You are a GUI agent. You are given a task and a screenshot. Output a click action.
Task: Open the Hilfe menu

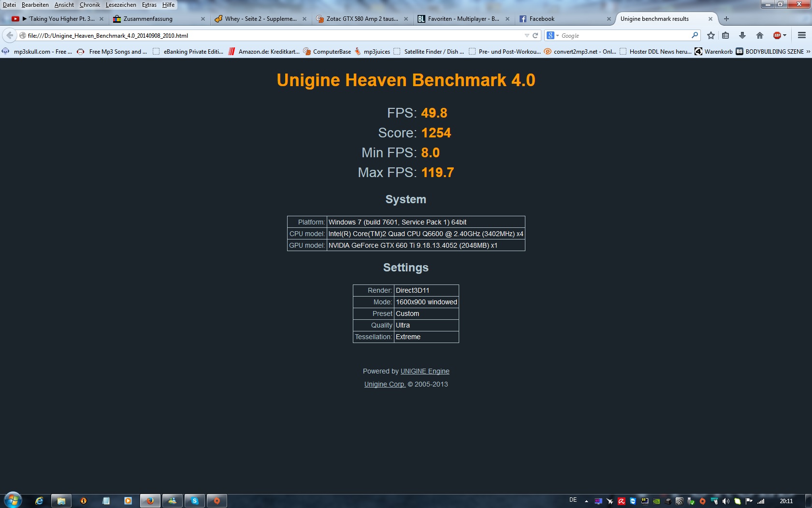point(168,5)
